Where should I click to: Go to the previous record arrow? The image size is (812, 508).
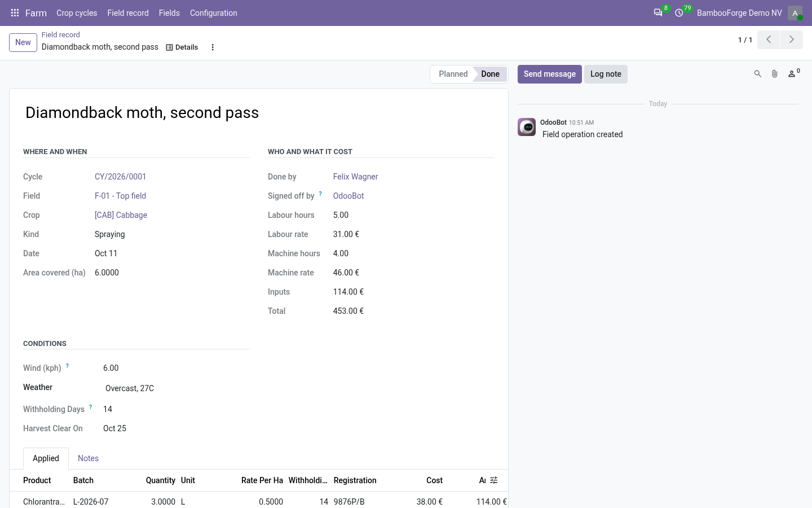click(x=769, y=40)
